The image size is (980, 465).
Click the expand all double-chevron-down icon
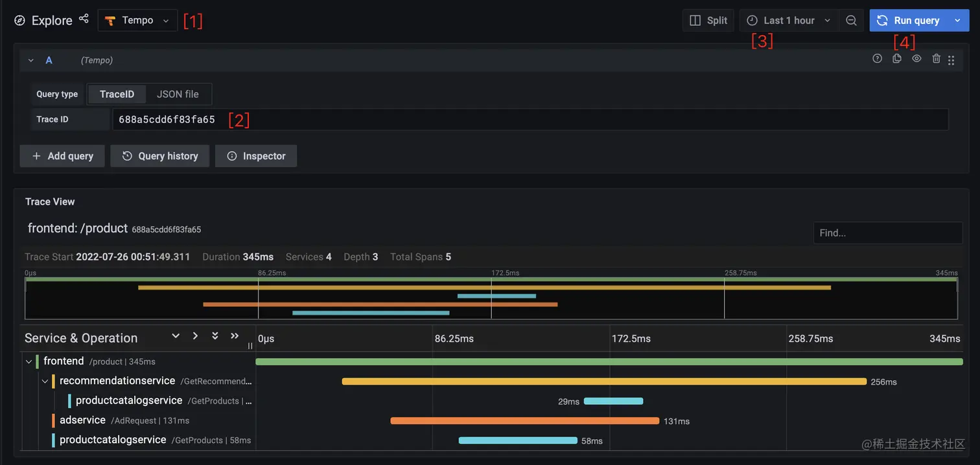pyautogui.click(x=215, y=335)
